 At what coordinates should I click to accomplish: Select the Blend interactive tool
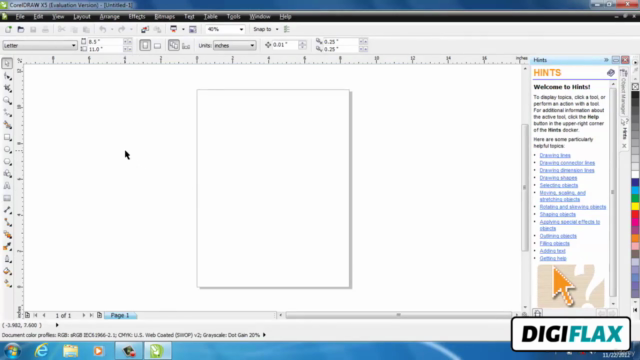pyautogui.click(x=7, y=235)
